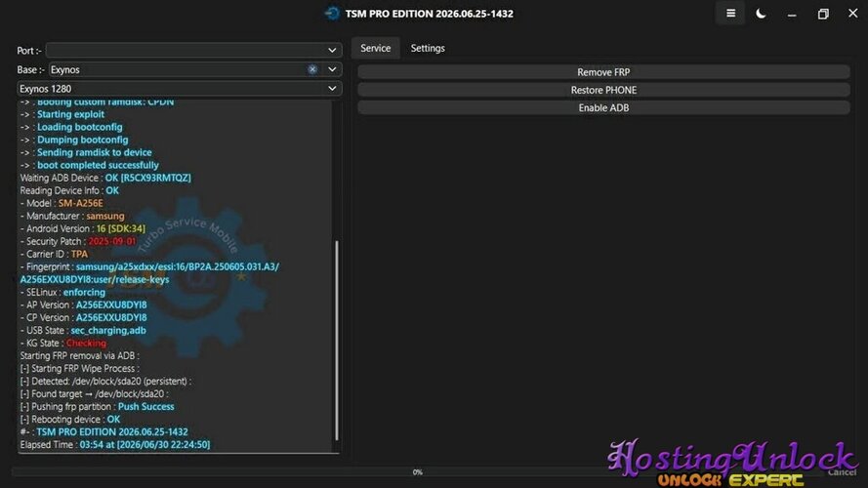Viewport: 868px width, 488px height.
Task: Click the TSM app logo icon
Action: [x=332, y=14]
